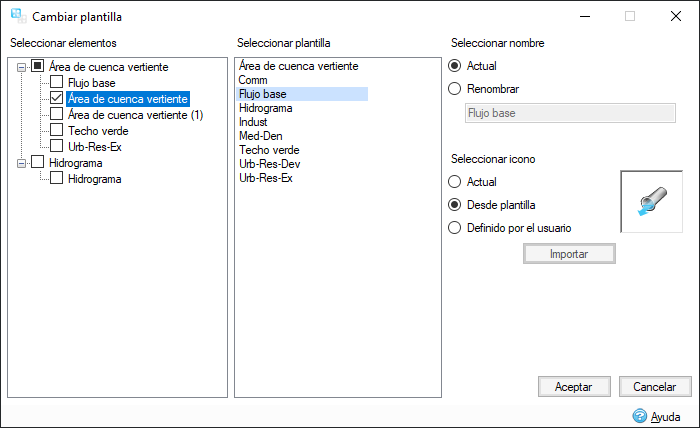
Task: Collapse the Área de cuenca vertiente tree node
Action: pyautogui.click(x=21, y=67)
